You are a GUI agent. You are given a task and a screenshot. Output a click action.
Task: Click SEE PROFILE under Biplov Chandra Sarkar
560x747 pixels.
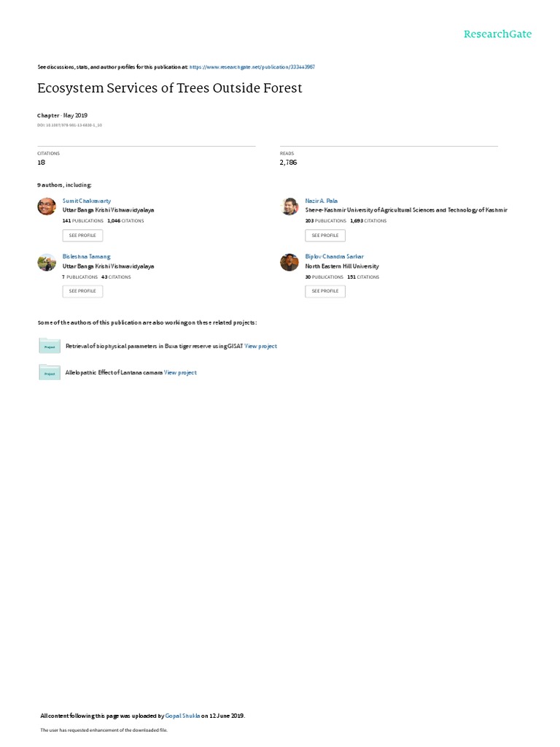coord(325,291)
